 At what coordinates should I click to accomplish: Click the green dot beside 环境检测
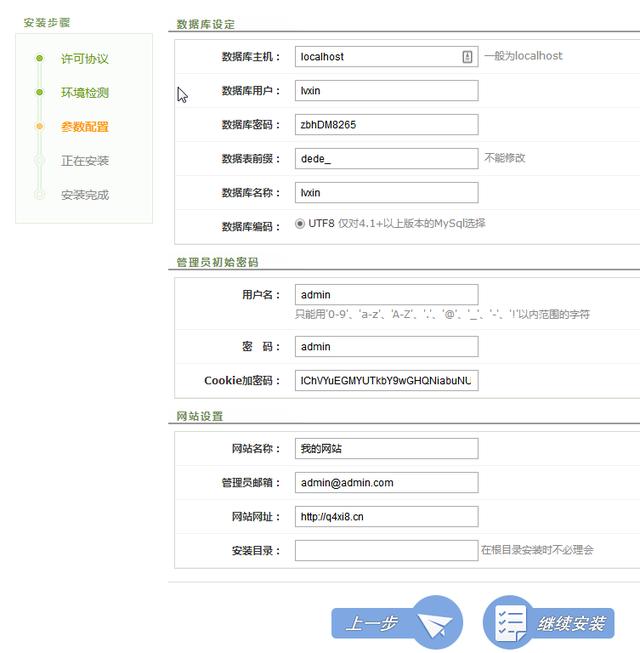pos(39,93)
